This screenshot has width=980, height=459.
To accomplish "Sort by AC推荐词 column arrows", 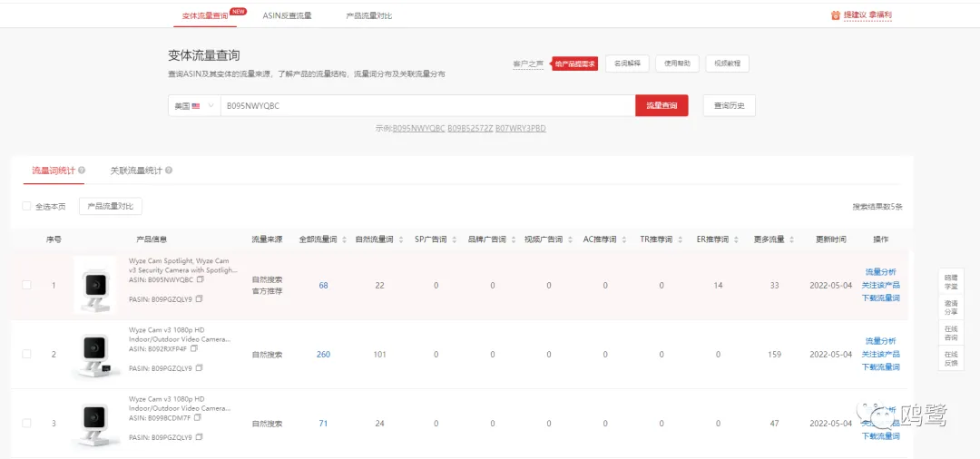I will pyautogui.click(x=625, y=239).
